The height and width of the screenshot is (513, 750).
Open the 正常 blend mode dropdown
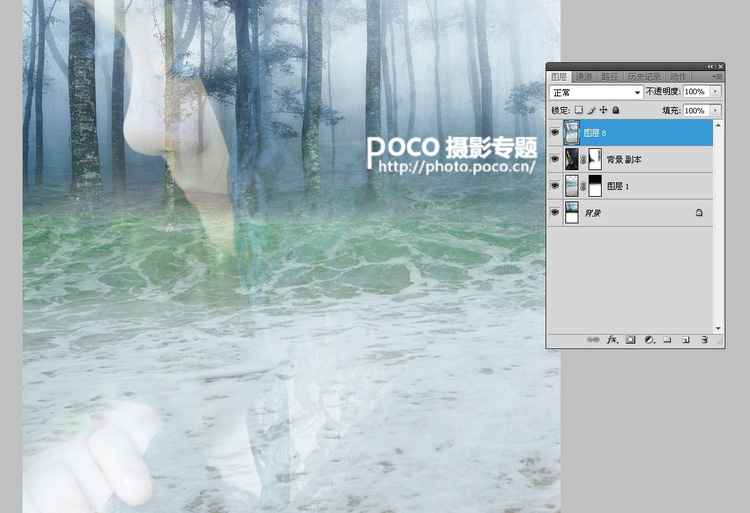pyautogui.click(x=596, y=92)
